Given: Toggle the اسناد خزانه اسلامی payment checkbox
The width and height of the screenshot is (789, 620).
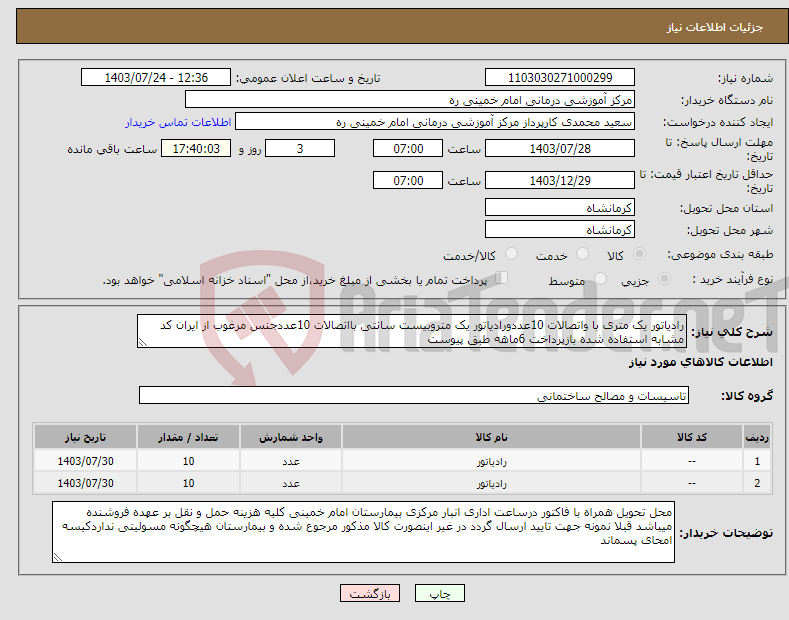Looking at the screenshot, I should [x=502, y=278].
